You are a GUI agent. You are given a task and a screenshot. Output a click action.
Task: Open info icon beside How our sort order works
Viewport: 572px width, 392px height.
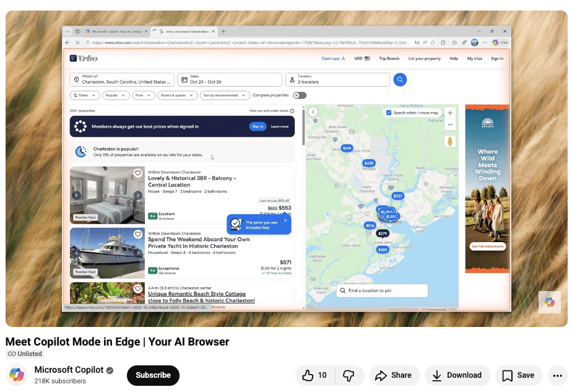point(292,111)
